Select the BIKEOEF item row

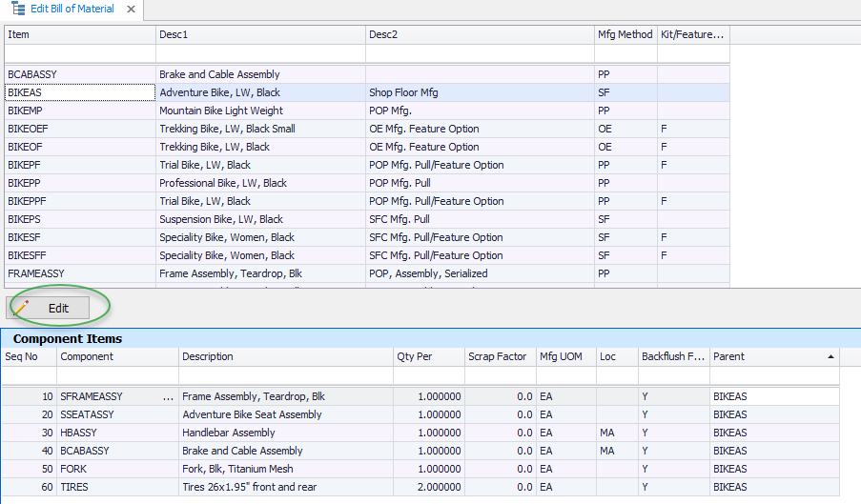click(x=367, y=129)
